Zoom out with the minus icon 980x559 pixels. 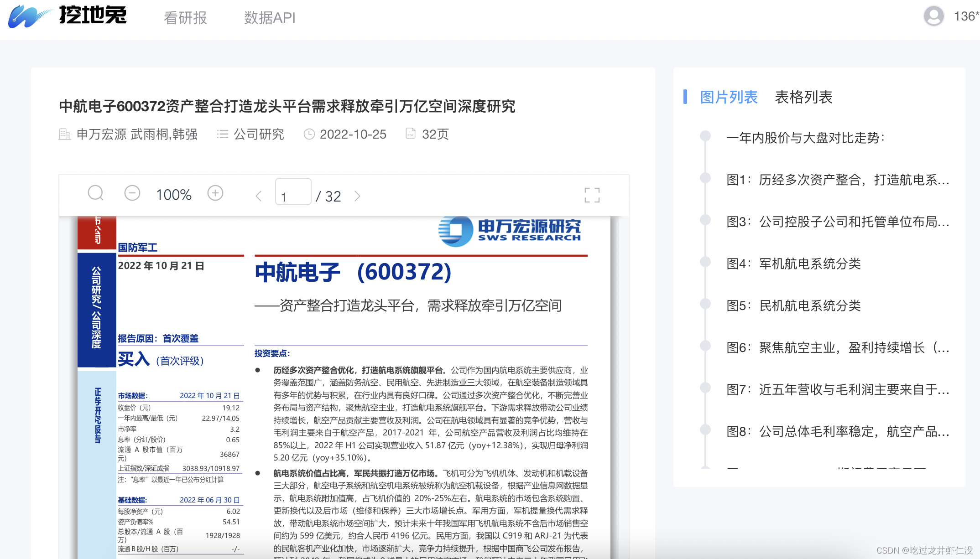point(132,193)
